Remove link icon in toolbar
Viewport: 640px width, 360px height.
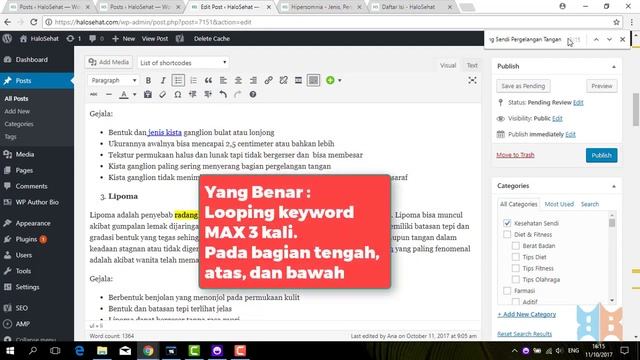[283, 80]
